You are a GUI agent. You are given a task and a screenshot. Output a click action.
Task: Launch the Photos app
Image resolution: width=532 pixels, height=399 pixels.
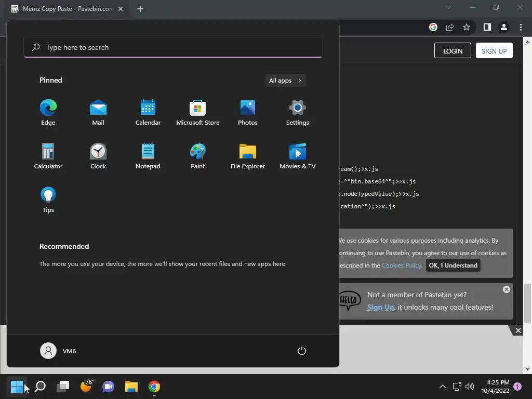[x=248, y=113]
